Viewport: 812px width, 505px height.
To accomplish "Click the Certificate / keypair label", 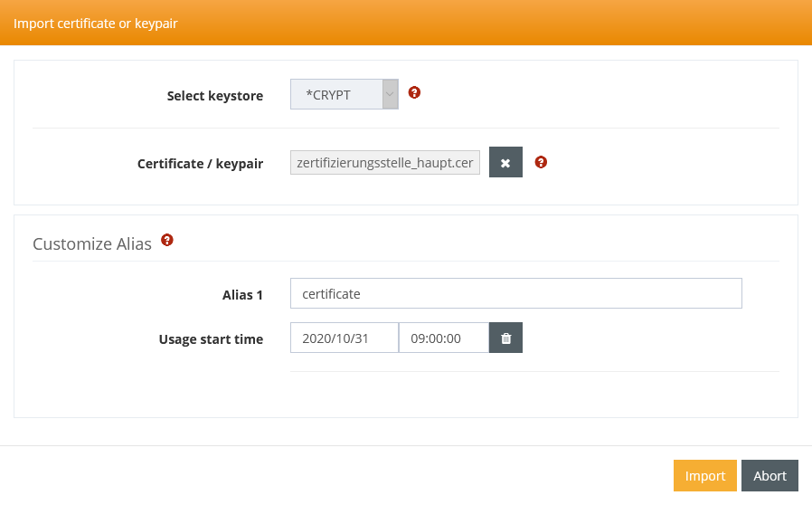I will coord(200,164).
